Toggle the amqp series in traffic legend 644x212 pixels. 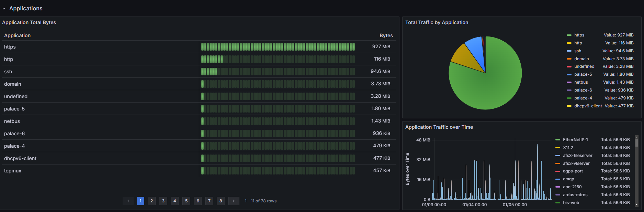[x=568, y=179]
